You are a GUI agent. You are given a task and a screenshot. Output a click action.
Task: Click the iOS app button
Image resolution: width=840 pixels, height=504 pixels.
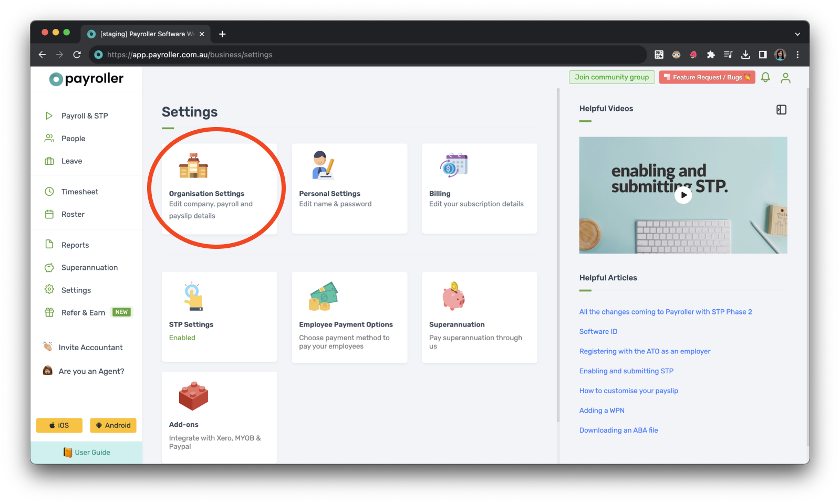pos(59,425)
